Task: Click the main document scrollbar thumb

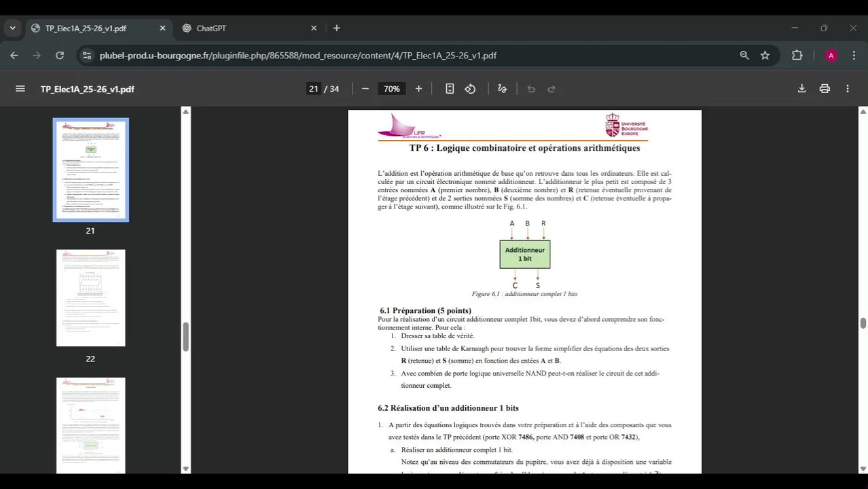Action: coord(863,323)
